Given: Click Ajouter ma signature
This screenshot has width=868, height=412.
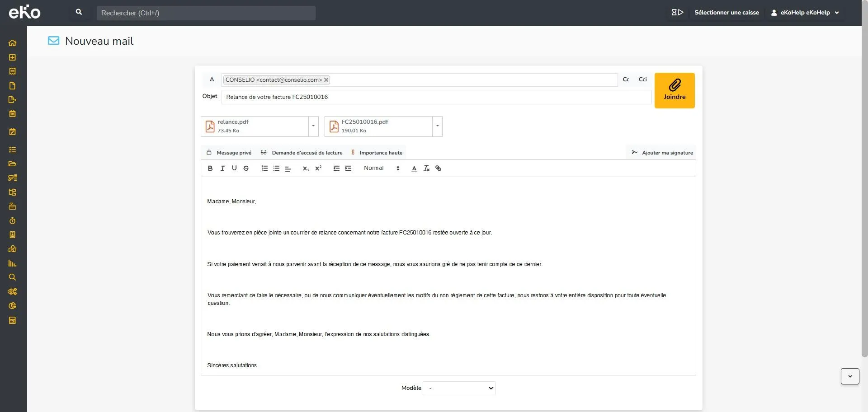Looking at the screenshot, I should [662, 153].
